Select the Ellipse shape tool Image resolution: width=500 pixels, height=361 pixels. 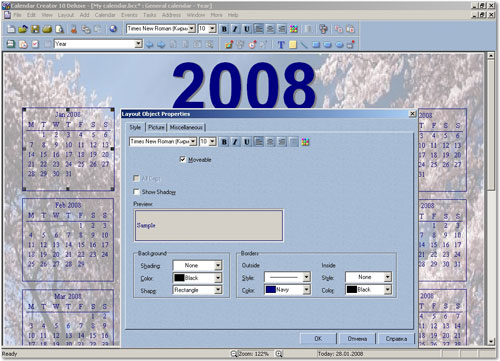coord(339,44)
